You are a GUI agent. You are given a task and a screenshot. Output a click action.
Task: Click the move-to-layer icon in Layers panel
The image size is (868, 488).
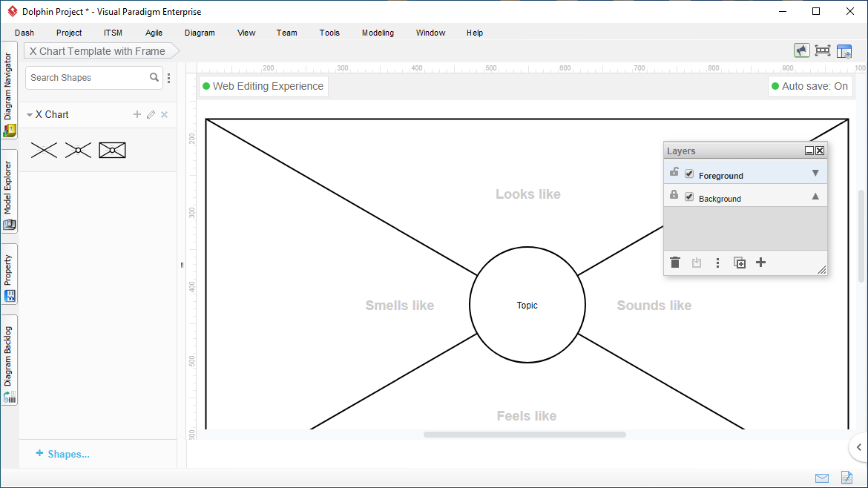click(x=697, y=263)
